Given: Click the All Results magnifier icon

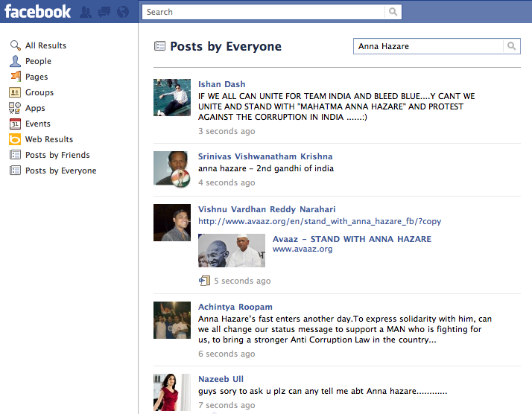Looking at the screenshot, I should 15,45.
